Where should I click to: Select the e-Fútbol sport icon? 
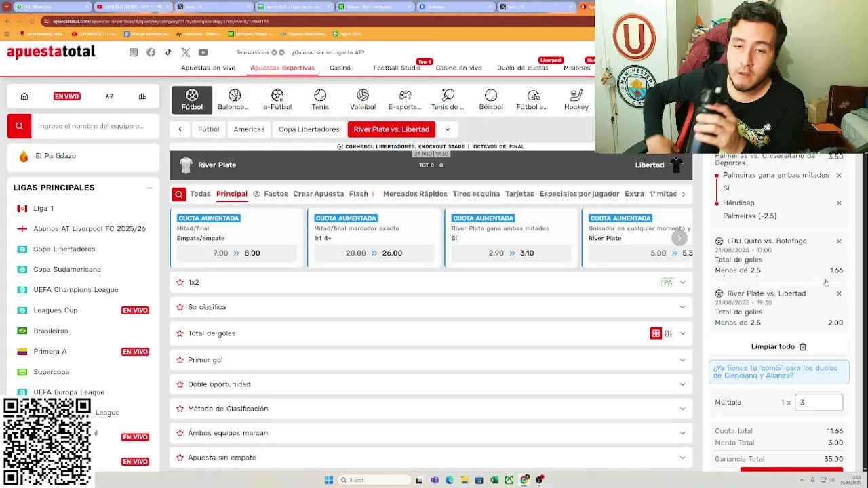click(277, 100)
